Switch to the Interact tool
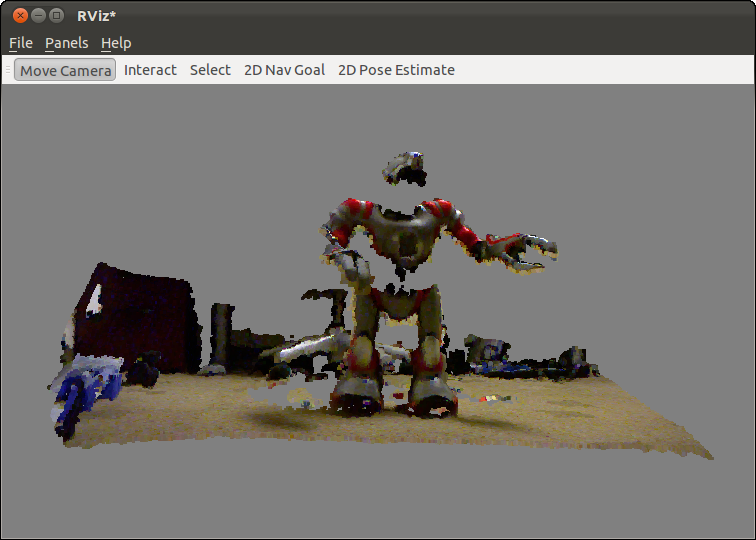The height and width of the screenshot is (540, 756). (x=150, y=70)
